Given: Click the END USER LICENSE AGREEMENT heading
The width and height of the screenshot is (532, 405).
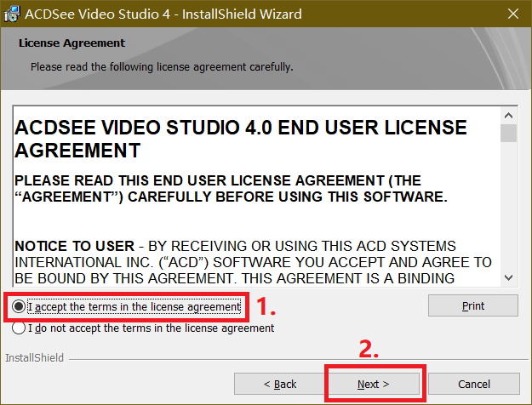Looking at the screenshot, I should [x=241, y=140].
